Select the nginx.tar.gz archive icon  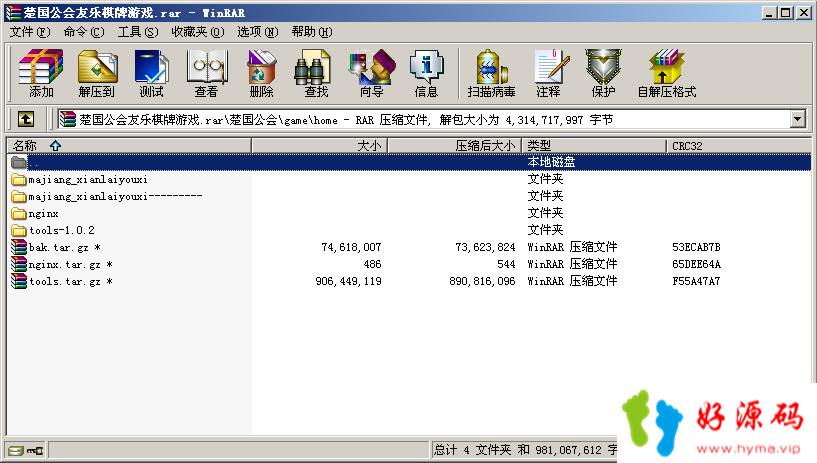(19, 264)
